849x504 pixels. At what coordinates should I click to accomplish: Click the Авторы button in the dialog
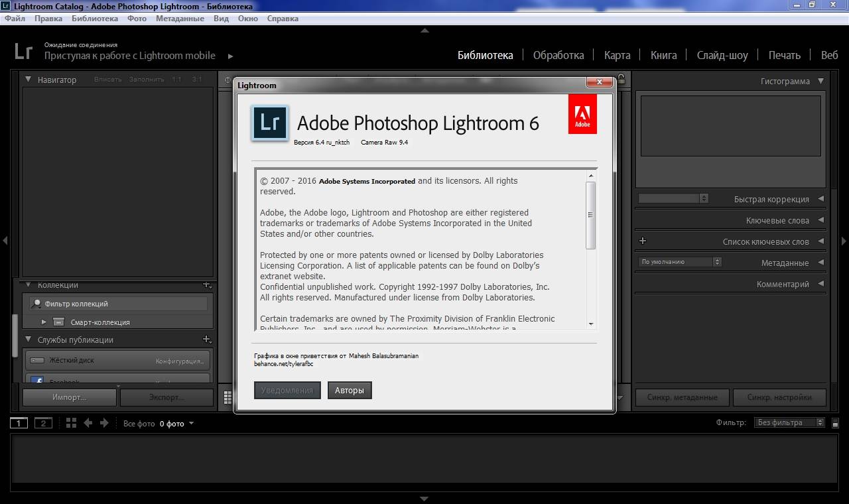coord(350,390)
